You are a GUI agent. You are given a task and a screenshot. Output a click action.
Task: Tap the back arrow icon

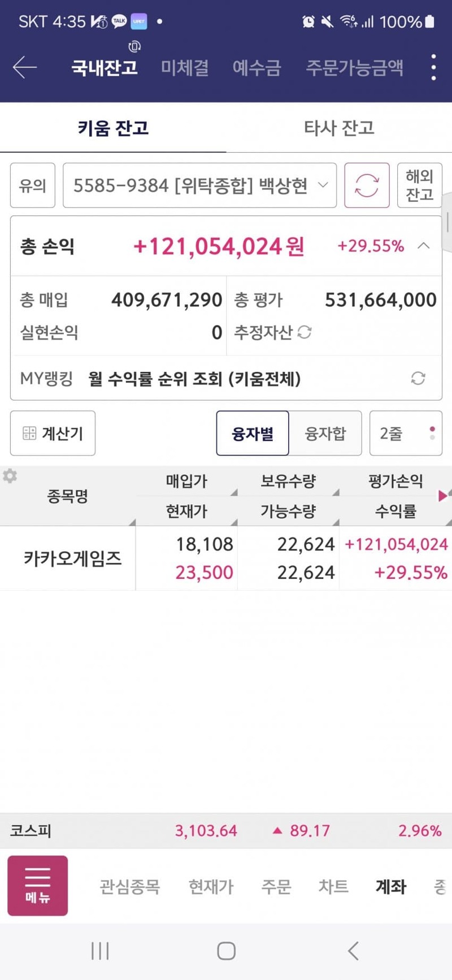pyautogui.click(x=25, y=67)
